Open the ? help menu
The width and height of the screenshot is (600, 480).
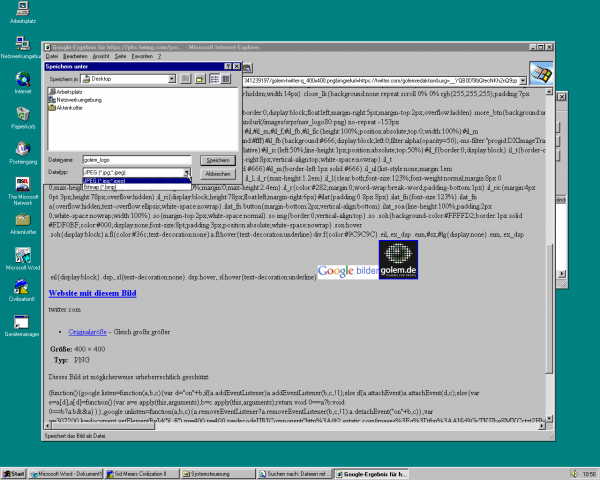[x=160, y=56]
